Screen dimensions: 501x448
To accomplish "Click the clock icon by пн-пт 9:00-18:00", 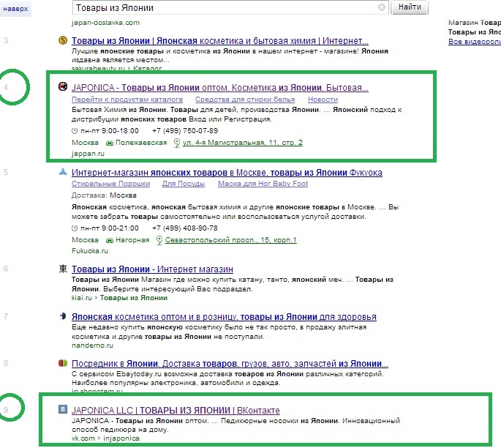I will [x=75, y=131].
